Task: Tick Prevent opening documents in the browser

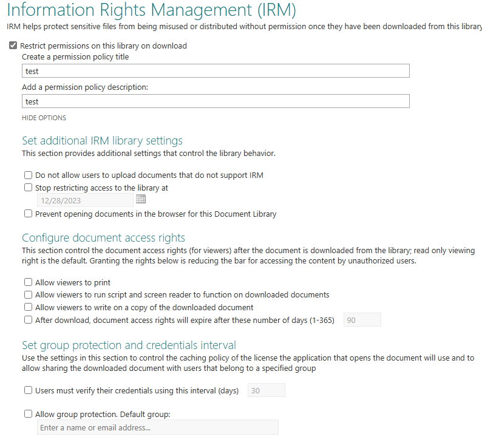Action: (x=29, y=214)
